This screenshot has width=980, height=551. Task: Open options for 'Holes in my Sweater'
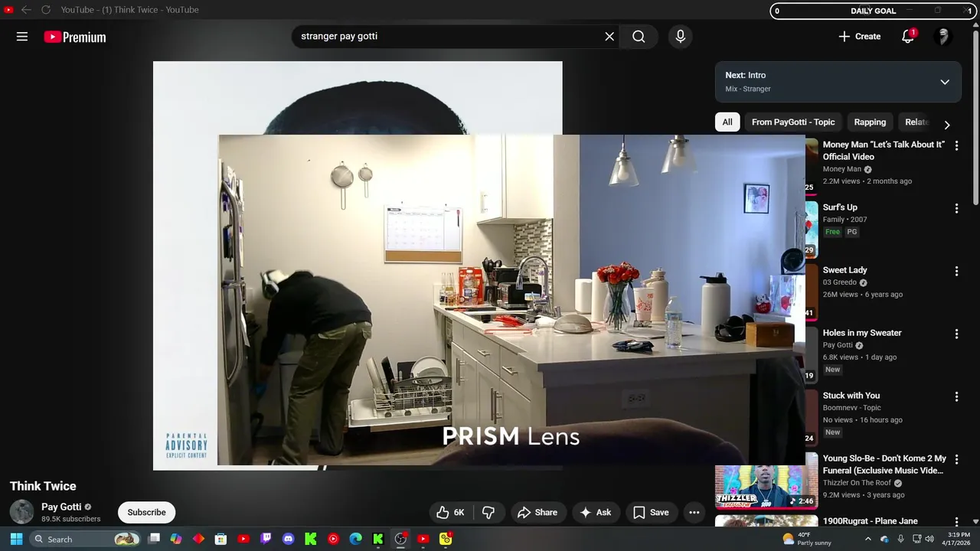click(x=956, y=334)
